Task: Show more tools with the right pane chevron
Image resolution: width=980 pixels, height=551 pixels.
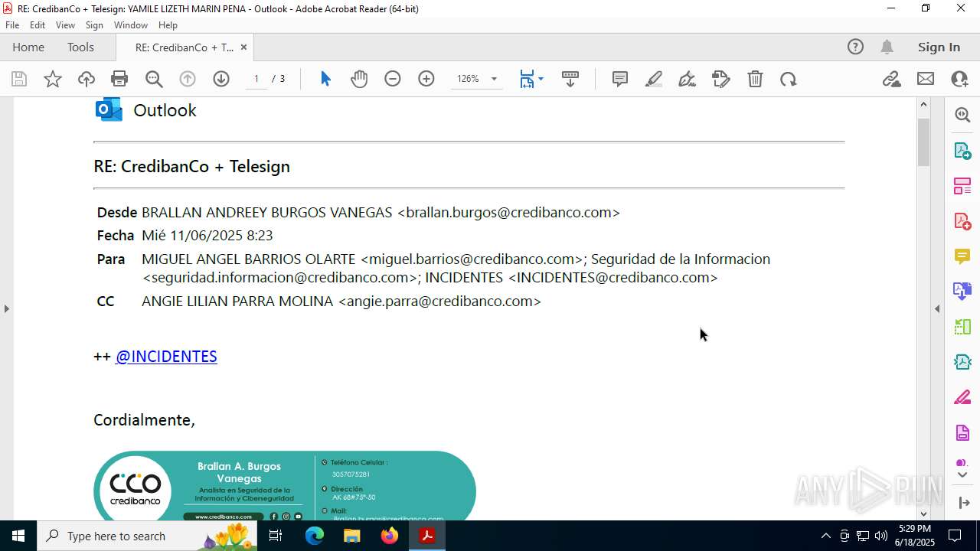Action: point(962,475)
